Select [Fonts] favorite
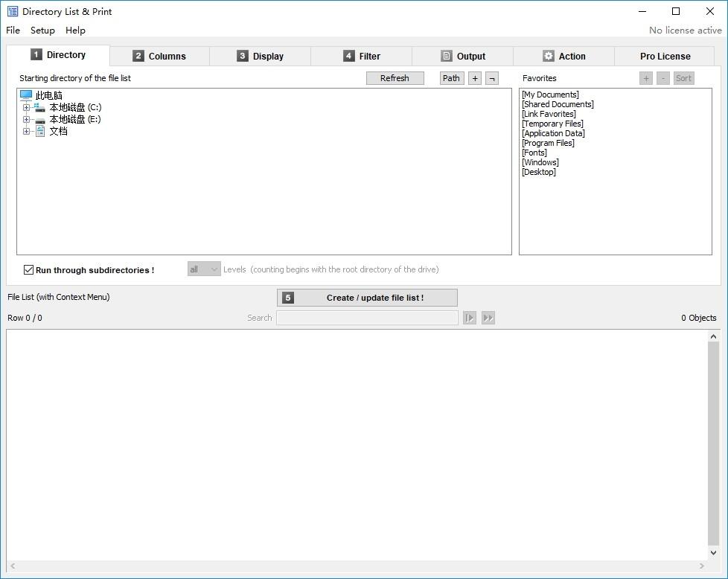The image size is (728, 579). tap(534, 153)
